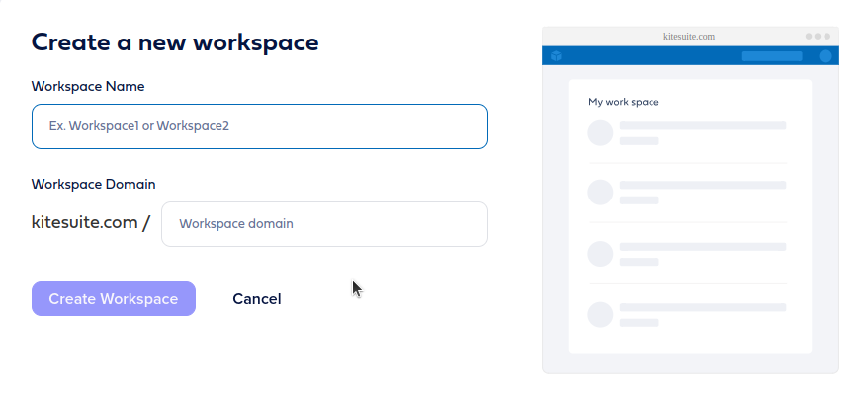Screen dimensions: 868x397
Task: Click the "Workspace Name" label
Action: pyautogui.click(x=88, y=86)
